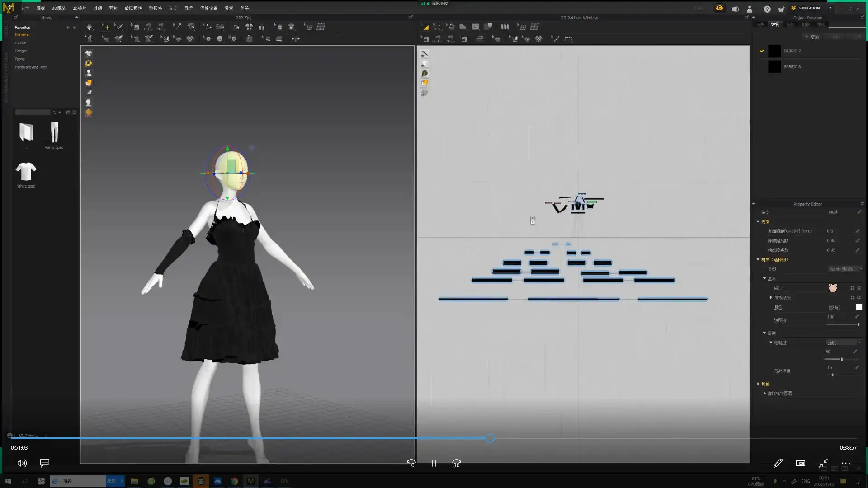This screenshot has width=868, height=488.
Task: Select the Pants.zpac thumbnail in library
Action: [x=54, y=133]
